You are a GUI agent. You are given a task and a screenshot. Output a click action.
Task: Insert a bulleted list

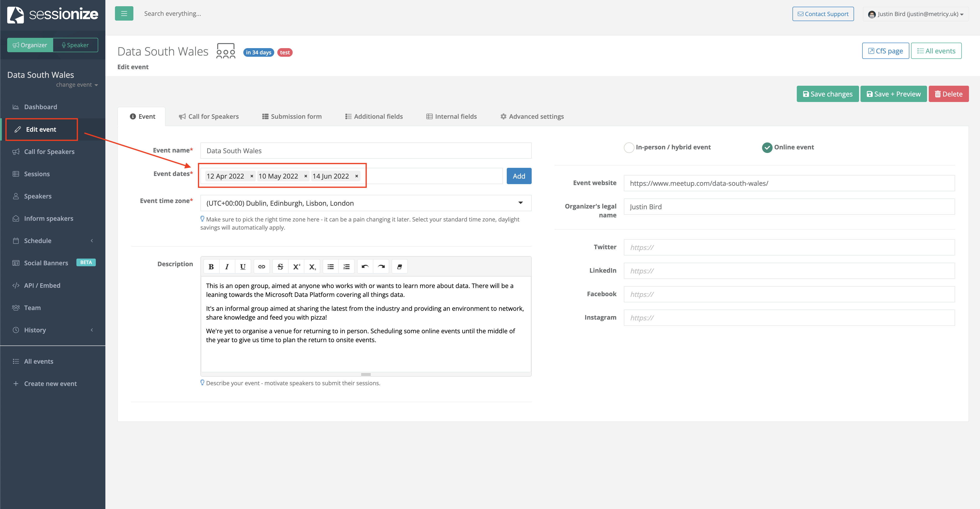330,267
